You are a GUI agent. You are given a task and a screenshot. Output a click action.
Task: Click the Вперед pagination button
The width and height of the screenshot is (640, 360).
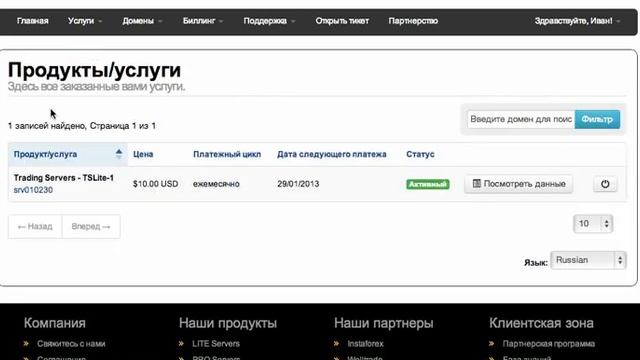tap(91, 227)
